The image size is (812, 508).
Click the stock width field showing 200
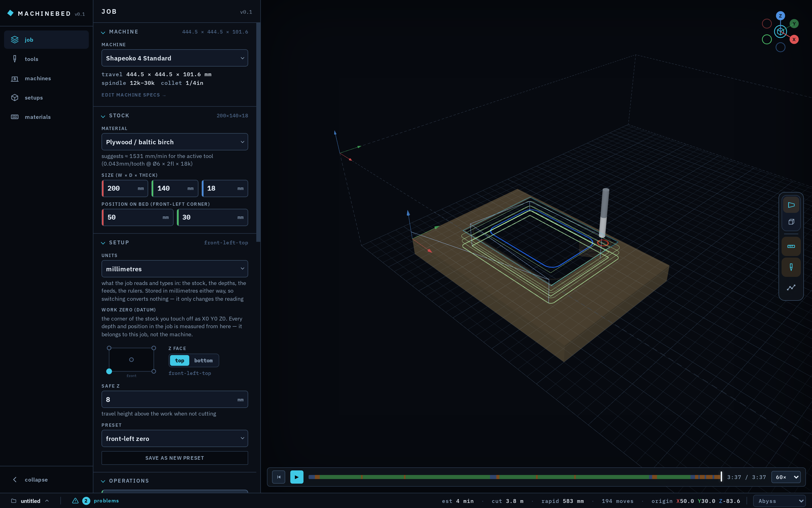[x=125, y=188]
